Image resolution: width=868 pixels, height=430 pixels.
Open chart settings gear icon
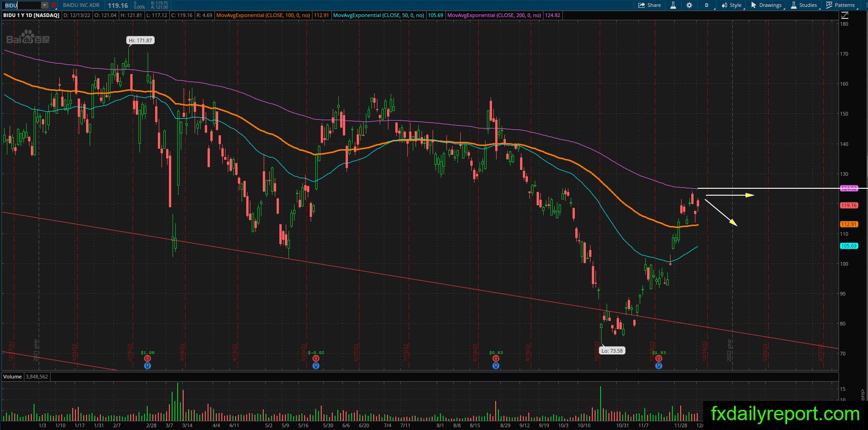click(x=689, y=5)
